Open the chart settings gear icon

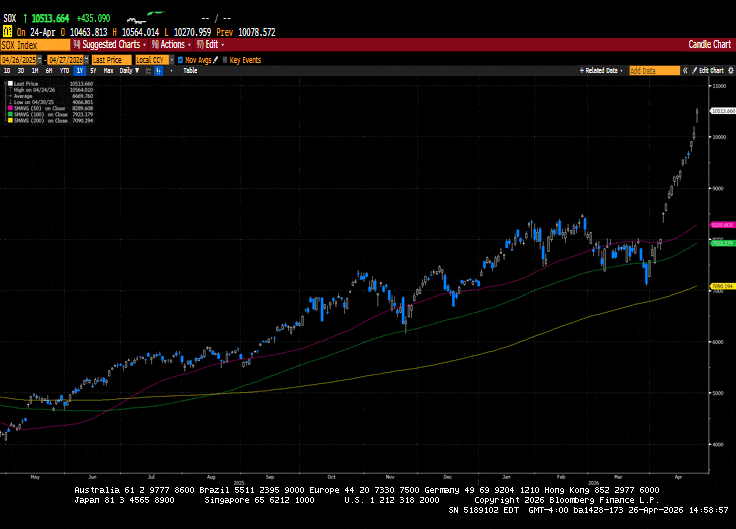tap(730, 71)
